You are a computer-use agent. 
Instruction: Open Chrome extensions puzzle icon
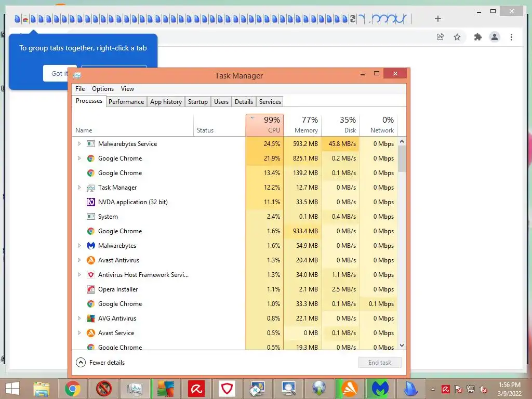click(478, 37)
